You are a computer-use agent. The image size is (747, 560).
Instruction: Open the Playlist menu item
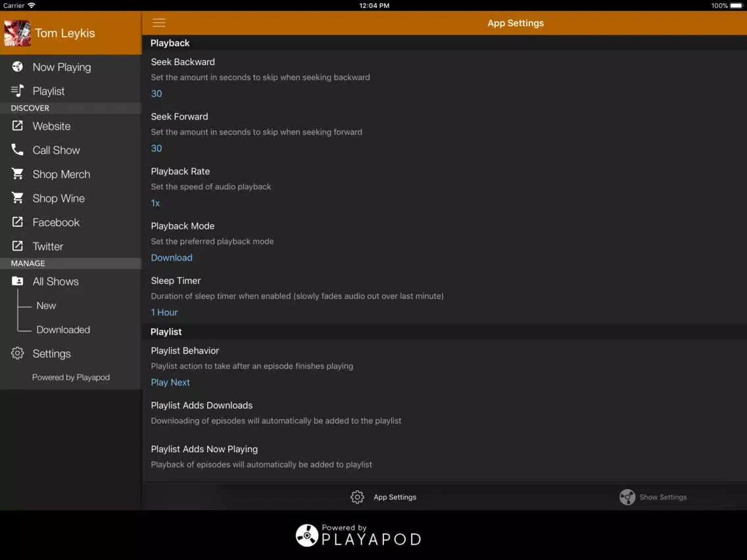coord(70,91)
